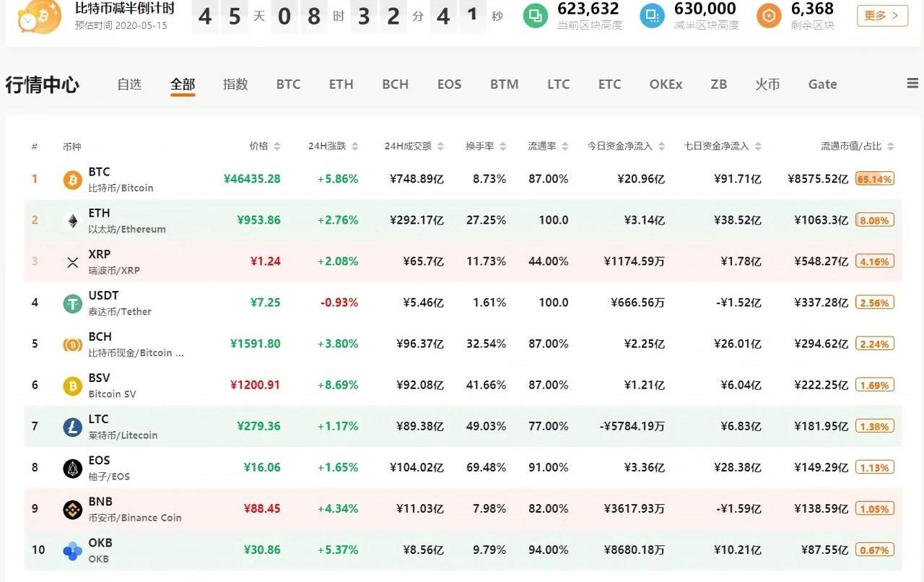Screen dimensions: 924x582
Task: Select the OKEx exchange tab
Action: (665, 84)
